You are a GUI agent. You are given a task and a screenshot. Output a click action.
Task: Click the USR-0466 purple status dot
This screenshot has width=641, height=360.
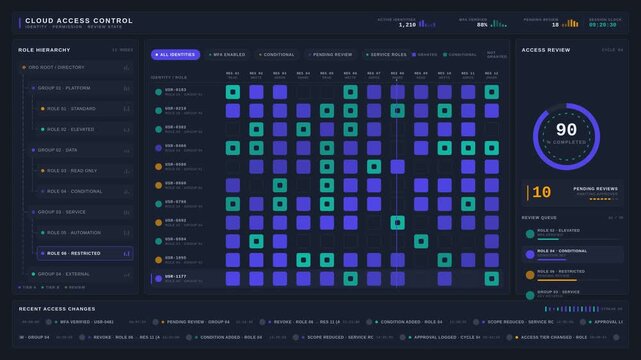pos(159,148)
